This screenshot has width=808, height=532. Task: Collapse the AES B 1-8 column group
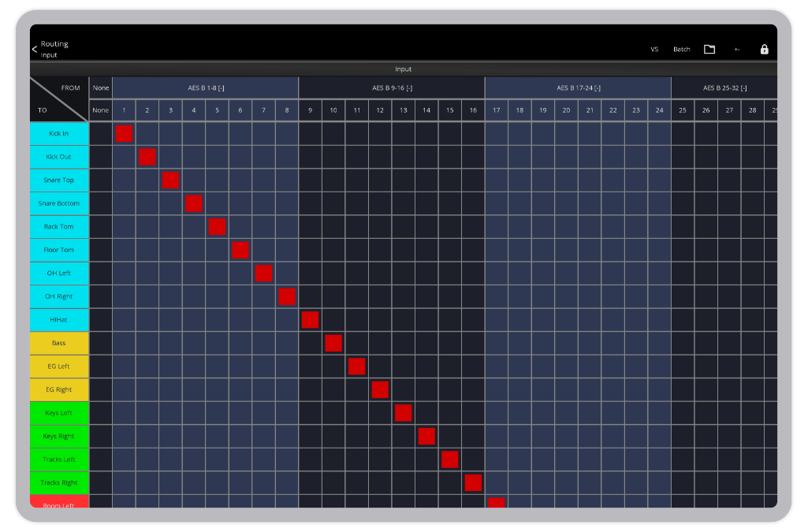(207, 87)
